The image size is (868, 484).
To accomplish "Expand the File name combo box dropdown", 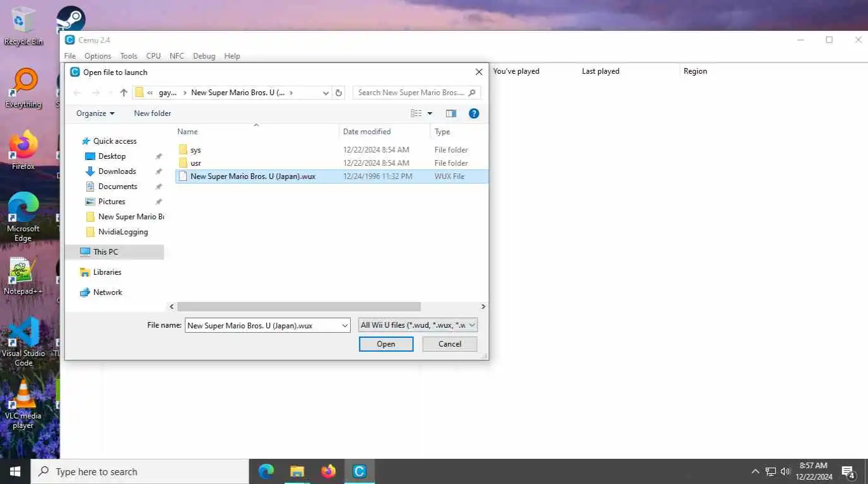I will pyautogui.click(x=344, y=325).
